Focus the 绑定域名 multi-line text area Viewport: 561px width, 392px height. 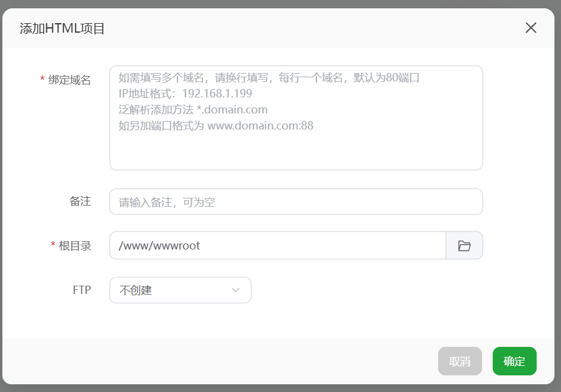click(296, 148)
